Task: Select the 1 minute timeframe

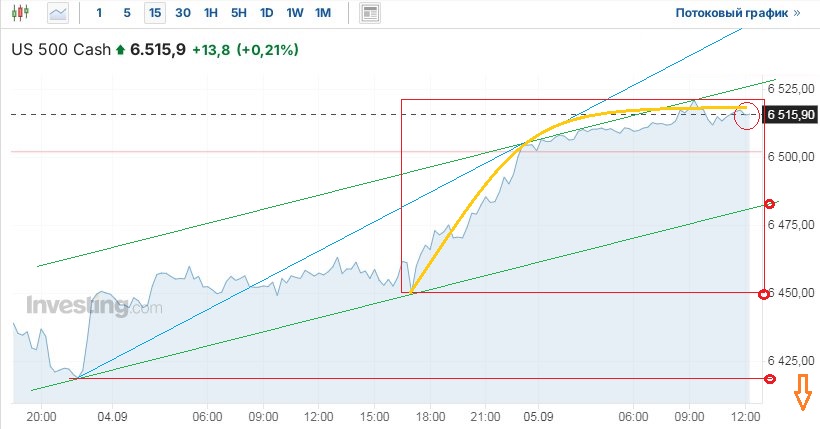Action: (x=98, y=13)
